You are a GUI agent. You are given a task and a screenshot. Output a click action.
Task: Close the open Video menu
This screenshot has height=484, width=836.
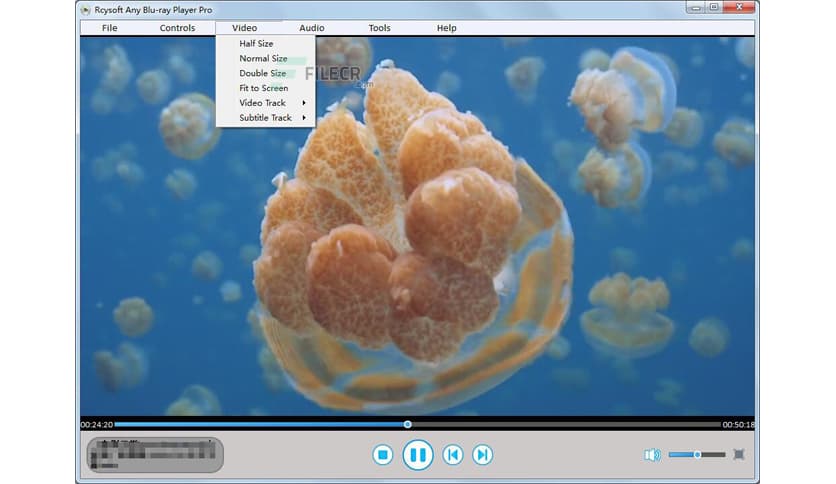click(x=244, y=28)
